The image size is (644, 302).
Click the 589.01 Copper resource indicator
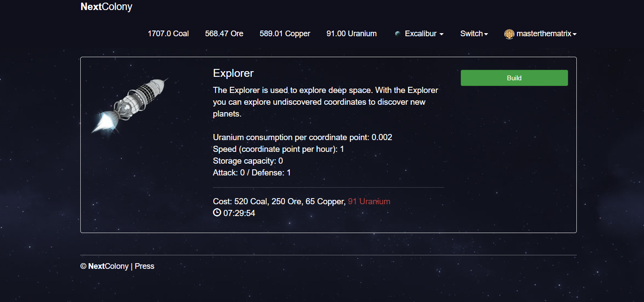(285, 34)
